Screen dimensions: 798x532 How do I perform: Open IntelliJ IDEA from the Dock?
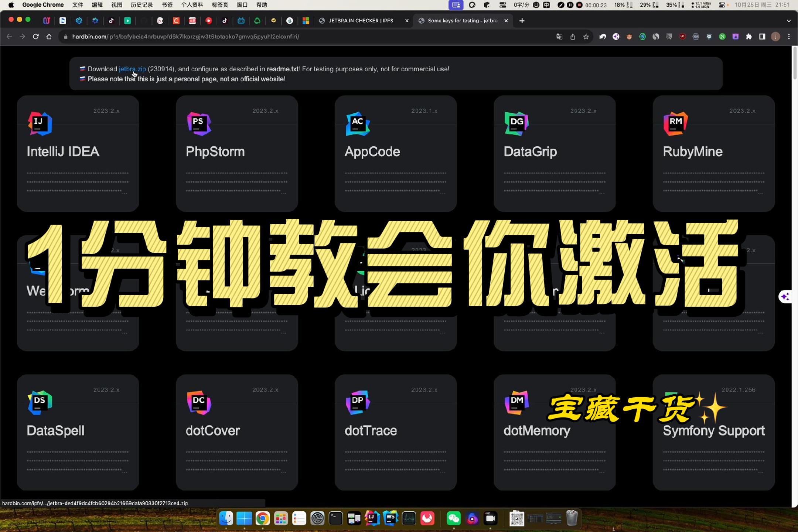[372, 518]
